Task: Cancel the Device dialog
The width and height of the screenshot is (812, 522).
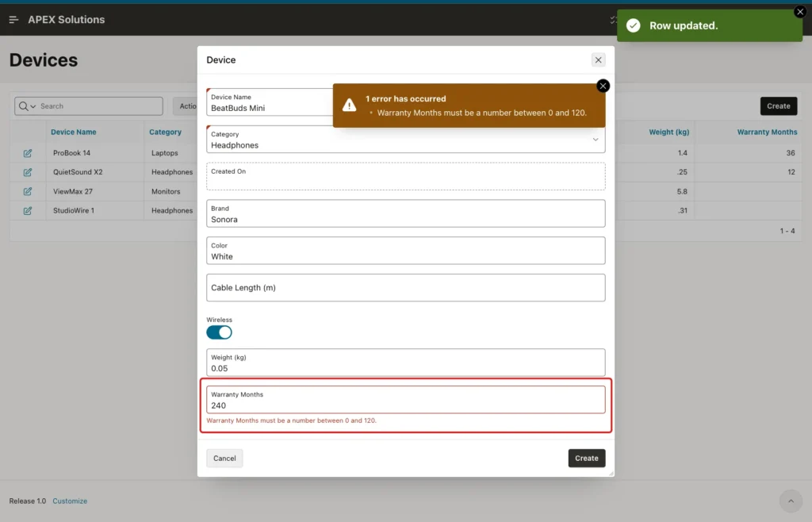Action: pyautogui.click(x=224, y=459)
